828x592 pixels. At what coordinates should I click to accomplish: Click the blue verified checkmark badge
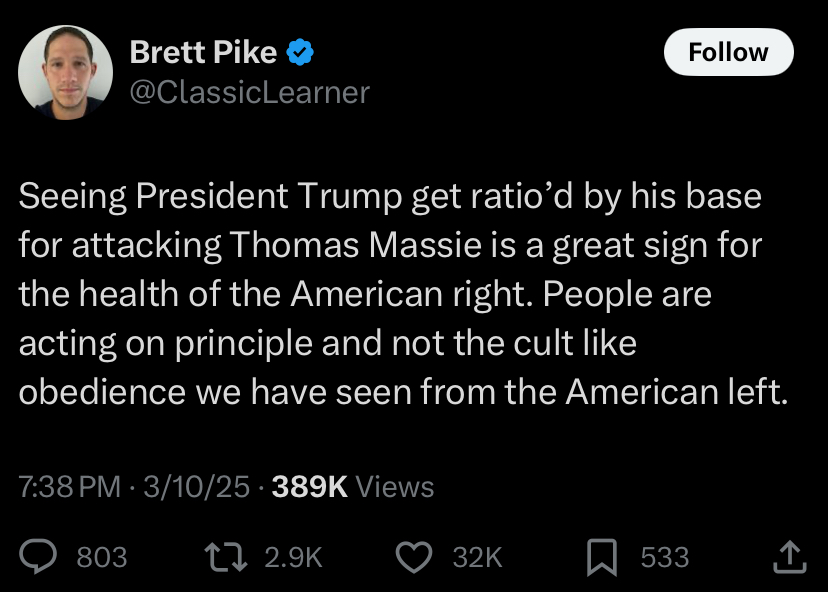300,52
